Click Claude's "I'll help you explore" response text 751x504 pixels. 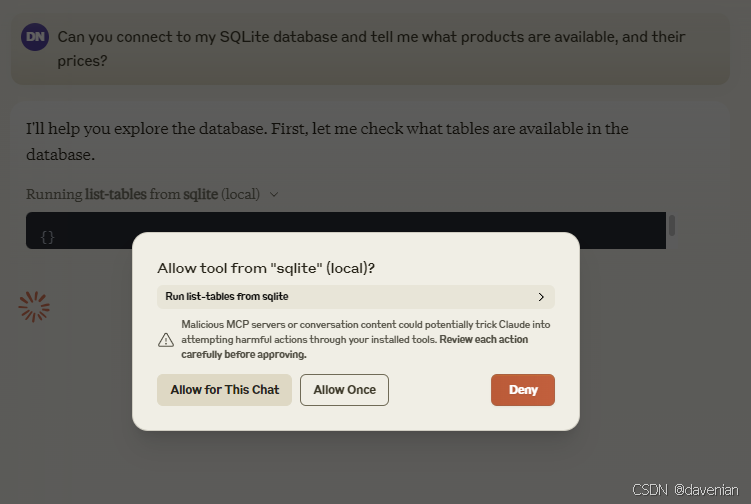(327, 141)
